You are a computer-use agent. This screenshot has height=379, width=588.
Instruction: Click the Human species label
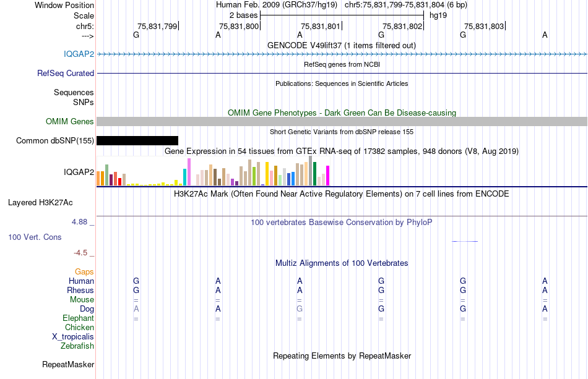(x=81, y=281)
